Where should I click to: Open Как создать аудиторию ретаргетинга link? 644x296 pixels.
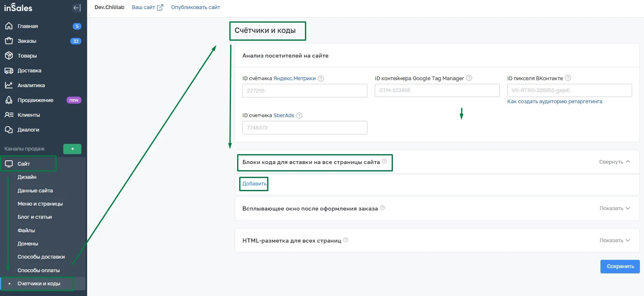point(554,102)
